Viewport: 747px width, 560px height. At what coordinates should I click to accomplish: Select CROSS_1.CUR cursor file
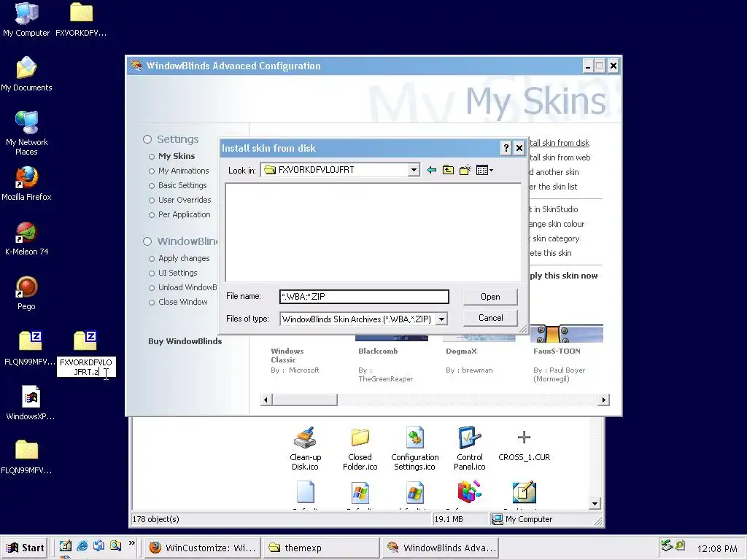click(x=524, y=445)
